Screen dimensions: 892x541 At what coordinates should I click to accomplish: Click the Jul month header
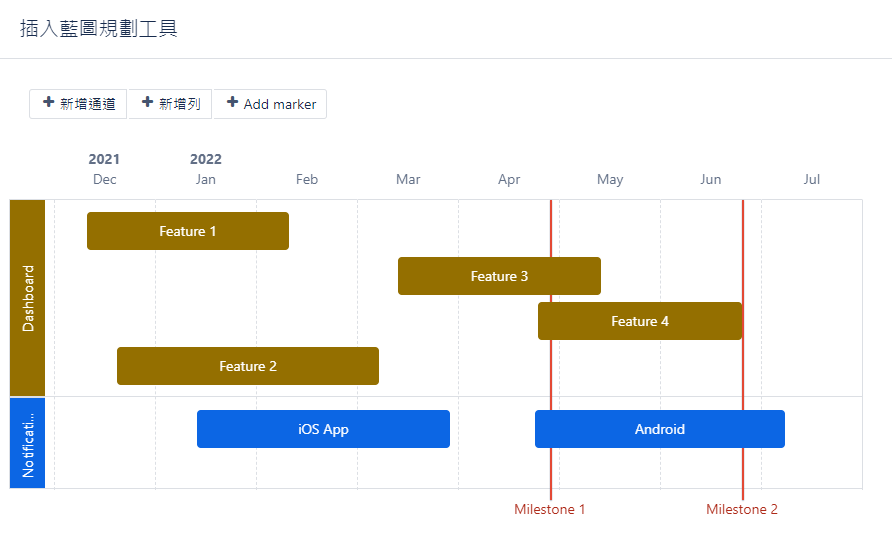coord(811,180)
